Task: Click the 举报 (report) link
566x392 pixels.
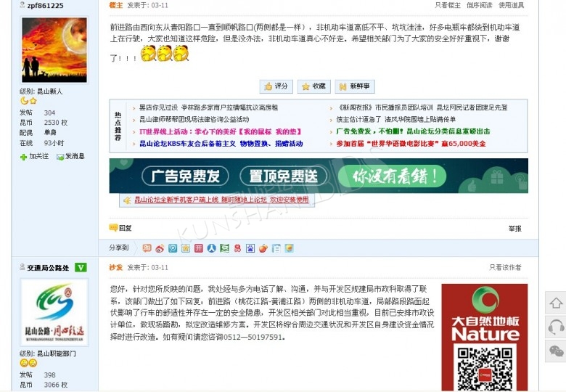Action: coord(514,229)
